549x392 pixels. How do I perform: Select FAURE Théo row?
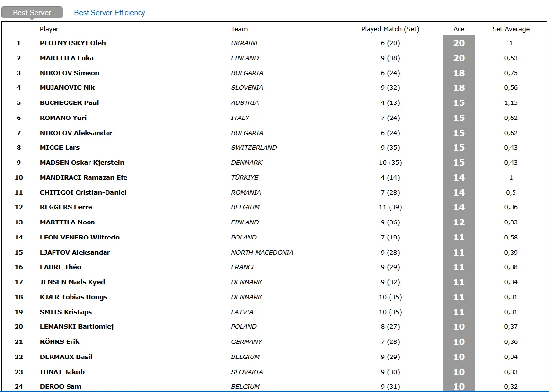(274, 267)
